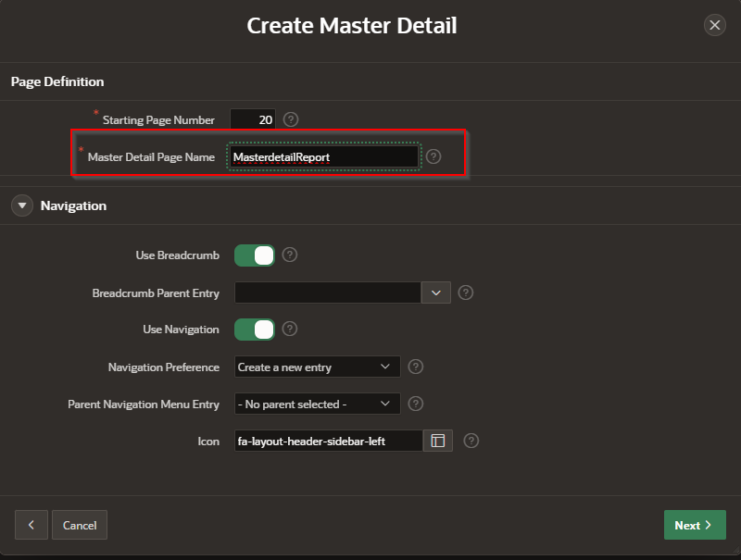Close the Create Master Detail dialog
The width and height of the screenshot is (741, 560).
tap(714, 25)
